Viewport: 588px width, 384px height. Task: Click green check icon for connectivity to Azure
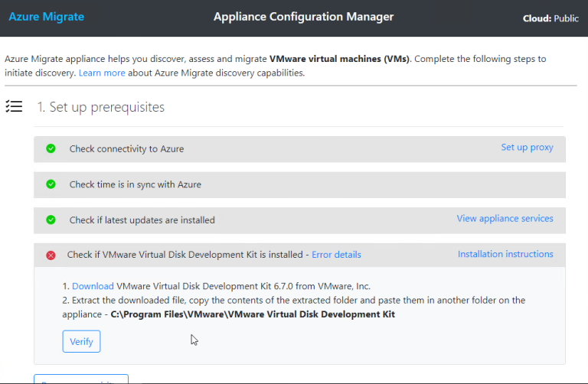click(x=51, y=148)
